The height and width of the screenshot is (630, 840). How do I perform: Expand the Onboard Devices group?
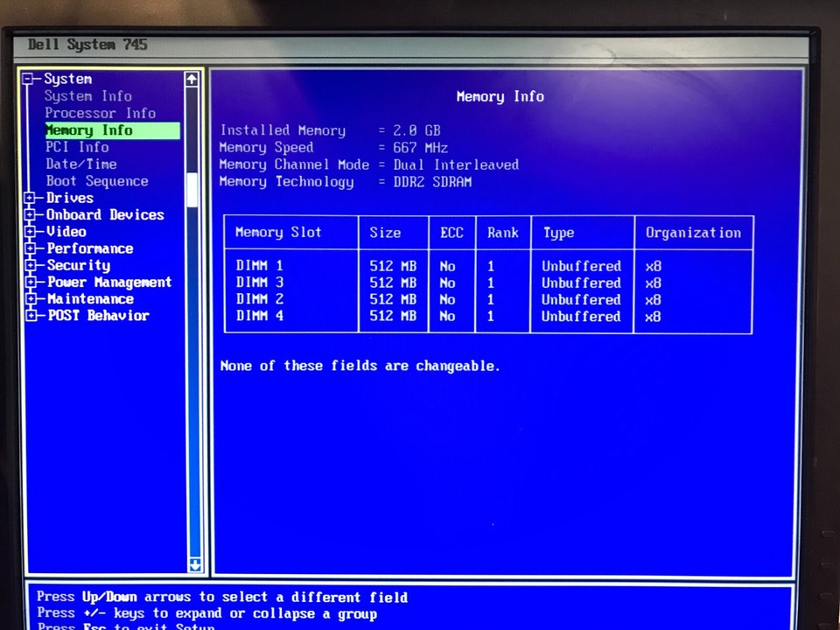(x=31, y=214)
